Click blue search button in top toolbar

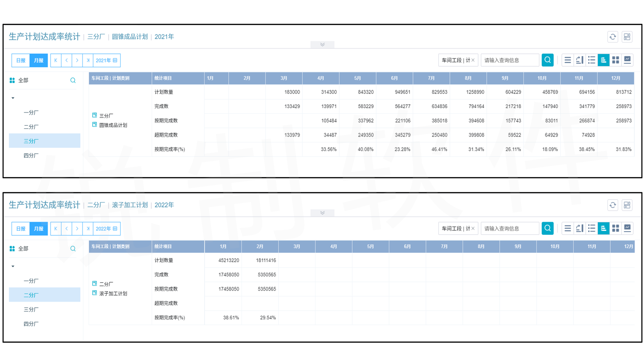548,60
